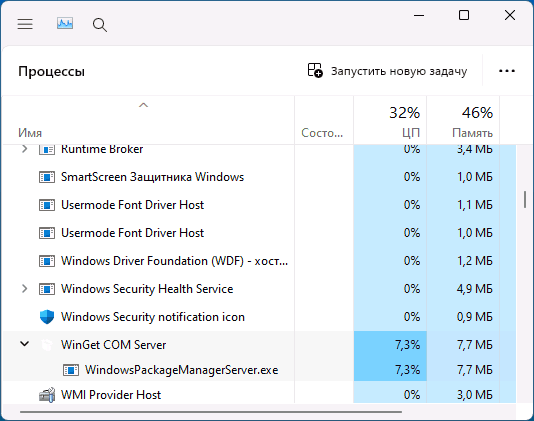The image size is (534, 421).
Task: Click the vertical scrollbar thumb
Action: point(525,199)
